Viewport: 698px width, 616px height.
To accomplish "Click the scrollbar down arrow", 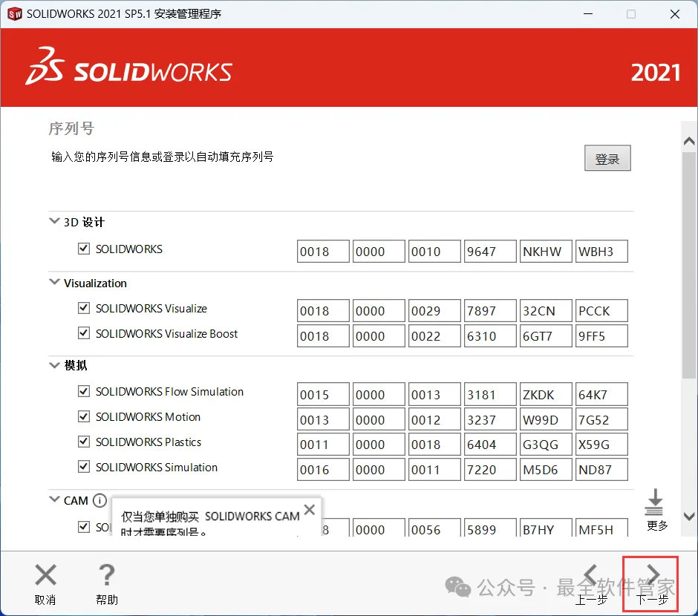I will [x=689, y=517].
